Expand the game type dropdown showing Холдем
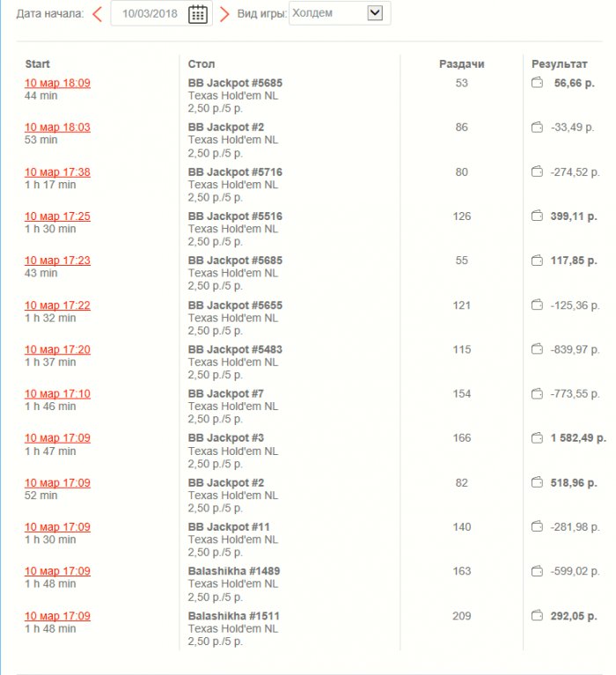The image size is (616, 675). click(x=375, y=13)
